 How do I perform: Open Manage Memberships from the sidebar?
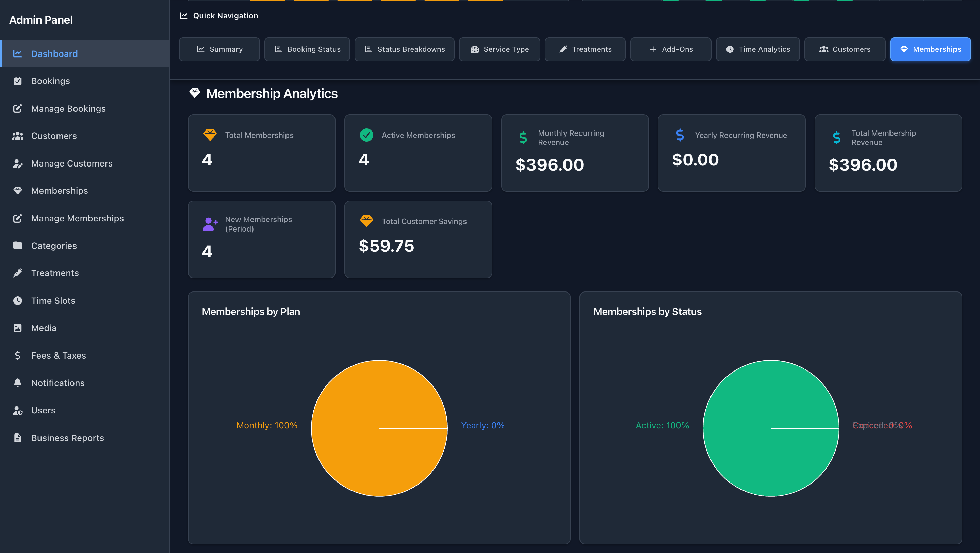pyautogui.click(x=77, y=218)
